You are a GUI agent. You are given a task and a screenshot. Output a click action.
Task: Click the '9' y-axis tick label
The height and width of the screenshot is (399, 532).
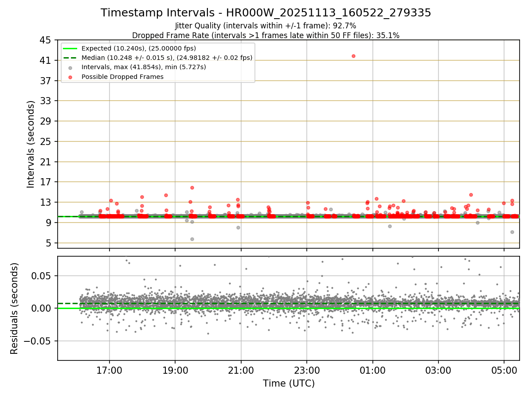tap(48, 223)
